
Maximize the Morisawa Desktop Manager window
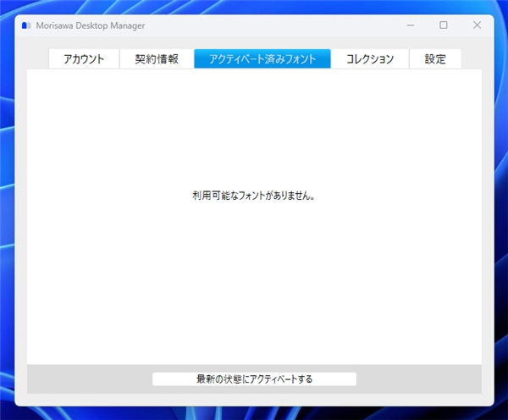(x=444, y=25)
